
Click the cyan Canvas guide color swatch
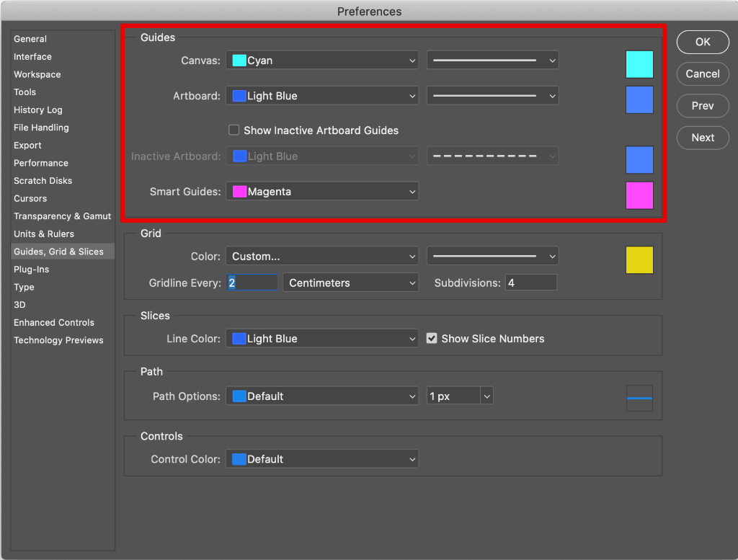tap(639, 64)
